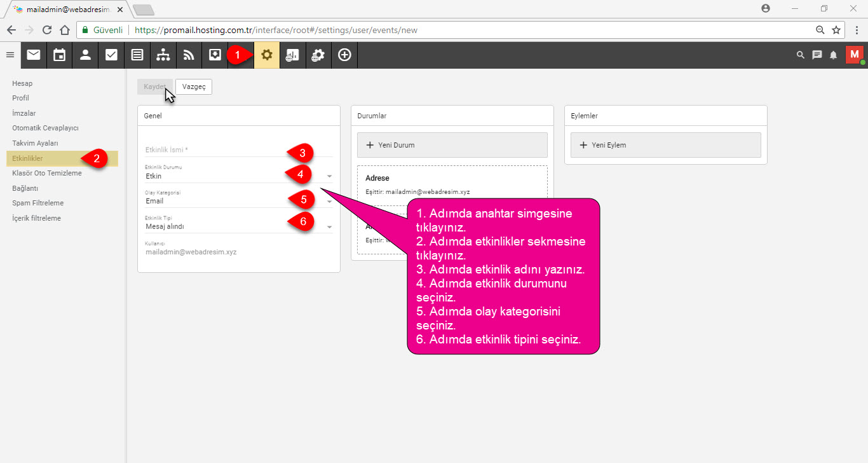Open the mail envelope icon
This screenshot has width=868, height=463.
coord(33,55)
